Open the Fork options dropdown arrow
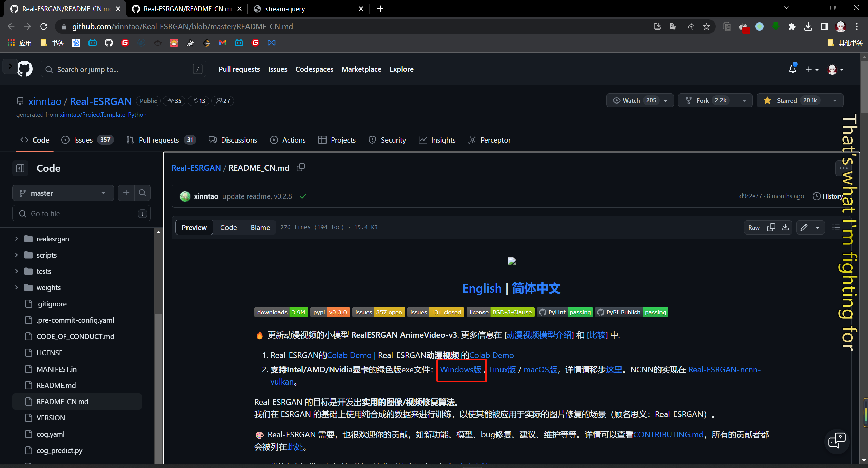Screen dimensions: 868x468 [x=744, y=101]
